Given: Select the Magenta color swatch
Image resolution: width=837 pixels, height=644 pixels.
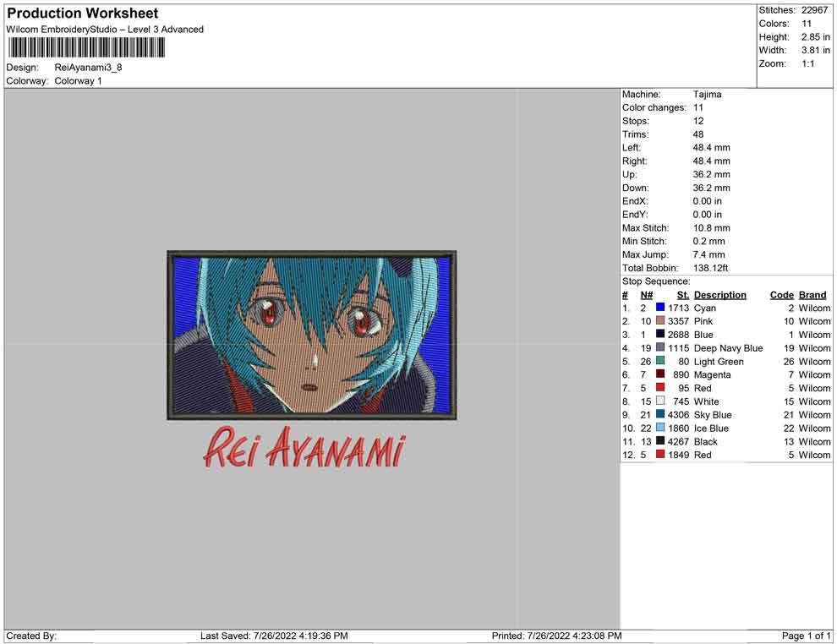Looking at the screenshot, I should [660, 374].
